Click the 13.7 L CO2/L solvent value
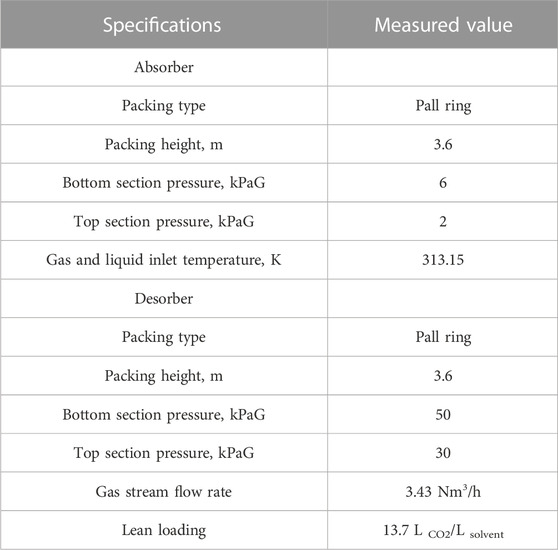This screenshot has width=558, height=550. (x=443, y=531)
